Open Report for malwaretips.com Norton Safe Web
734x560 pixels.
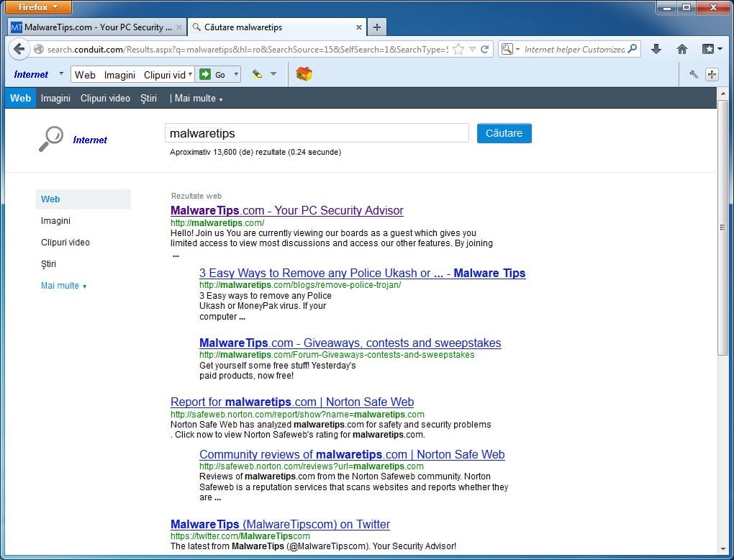pos(292,402)
